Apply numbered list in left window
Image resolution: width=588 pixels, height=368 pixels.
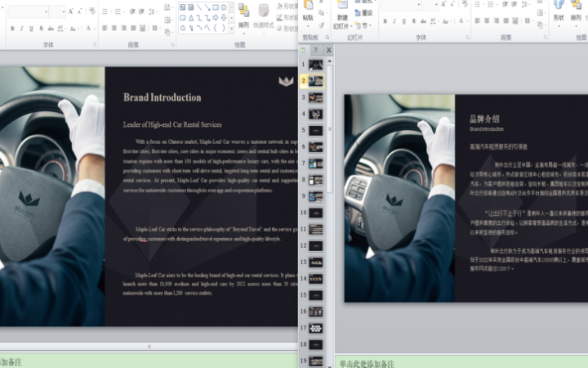(118, 11)
